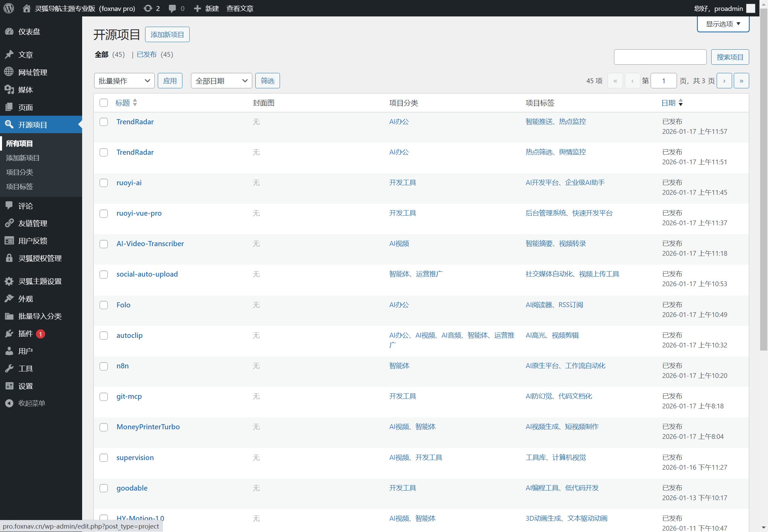The width and height of the screenshot is (768, 532).
Task: Open site home icon in admin bar
Action: (27, 8)
